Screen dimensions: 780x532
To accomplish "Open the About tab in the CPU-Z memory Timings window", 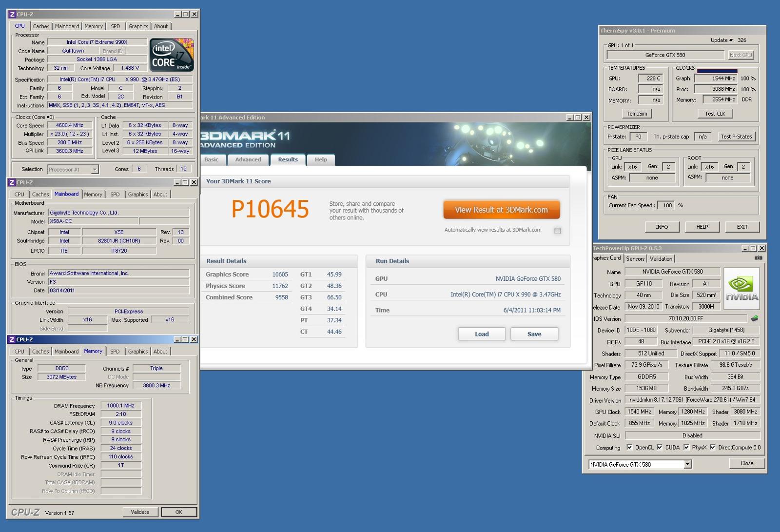I will pos(160,352).
